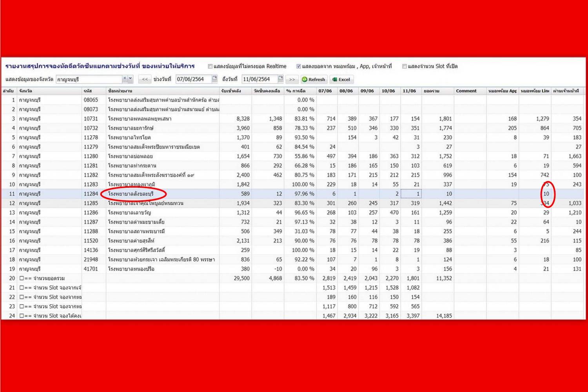Toggle the Realtime mismatch data checkbox

(x=210, y=66)
